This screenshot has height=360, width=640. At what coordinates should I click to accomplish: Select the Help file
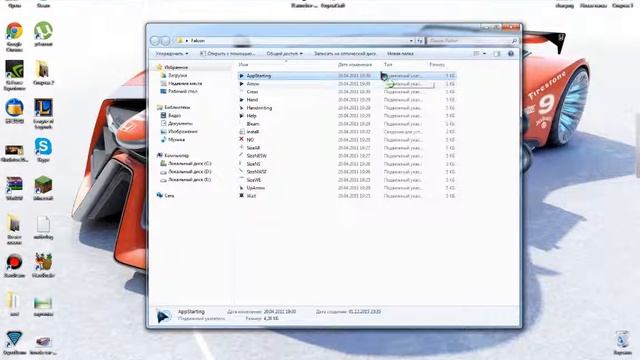click(347, 116)
